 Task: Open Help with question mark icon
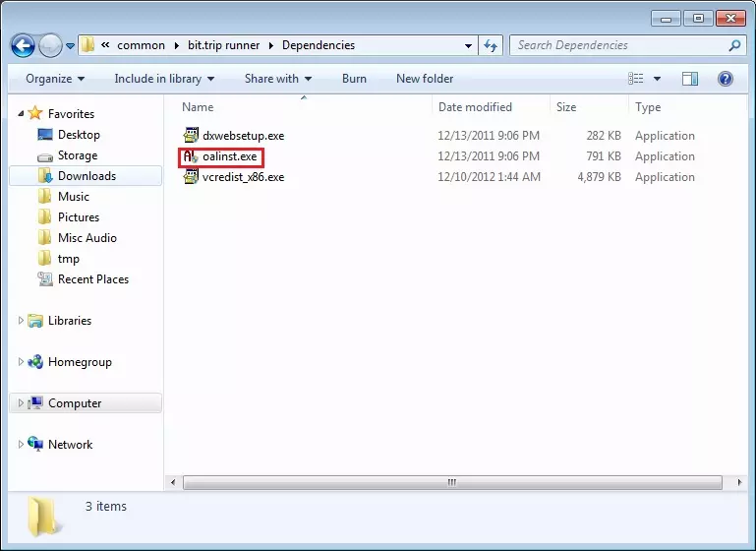pyautogui.click(x=726, y=79)
